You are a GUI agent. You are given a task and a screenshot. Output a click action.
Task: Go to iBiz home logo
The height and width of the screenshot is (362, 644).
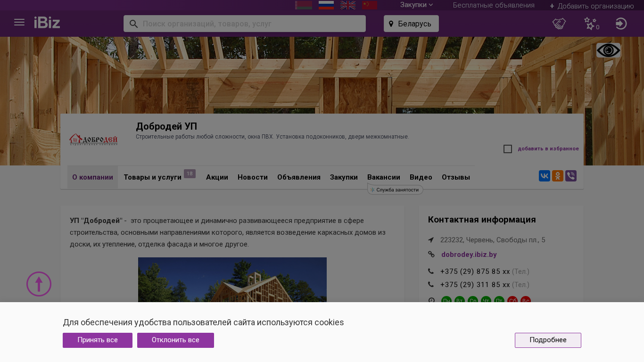47,23
